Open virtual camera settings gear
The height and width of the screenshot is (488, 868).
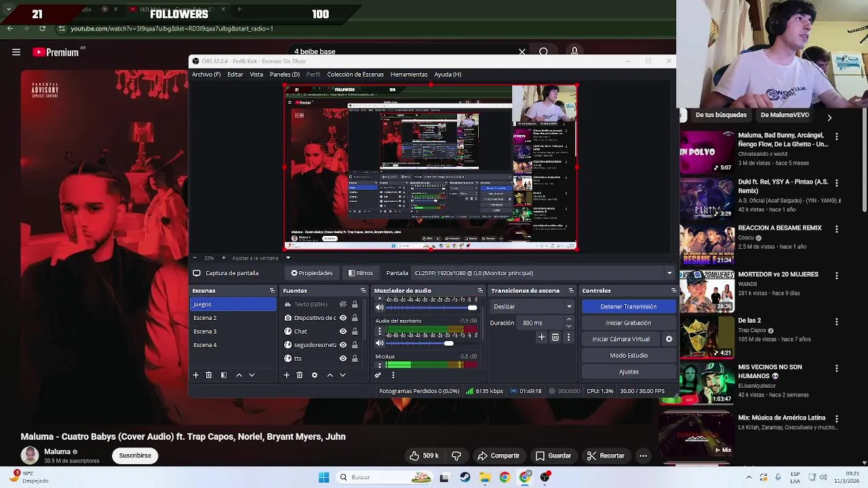669,339
